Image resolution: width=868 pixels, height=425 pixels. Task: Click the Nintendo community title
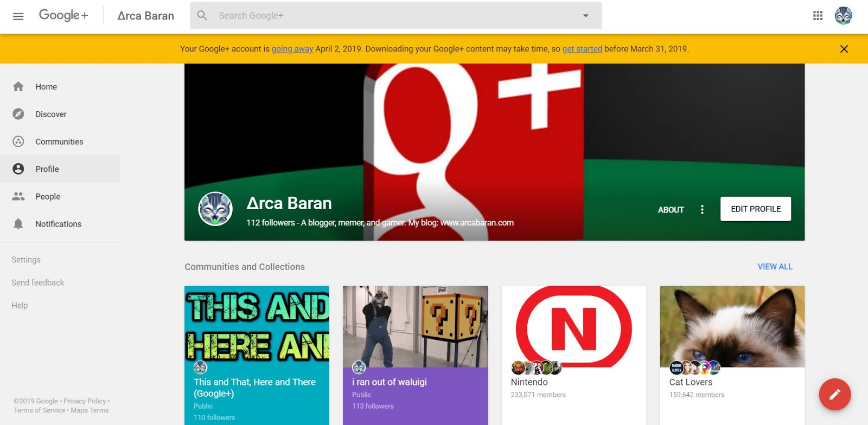tap(529, 382)
